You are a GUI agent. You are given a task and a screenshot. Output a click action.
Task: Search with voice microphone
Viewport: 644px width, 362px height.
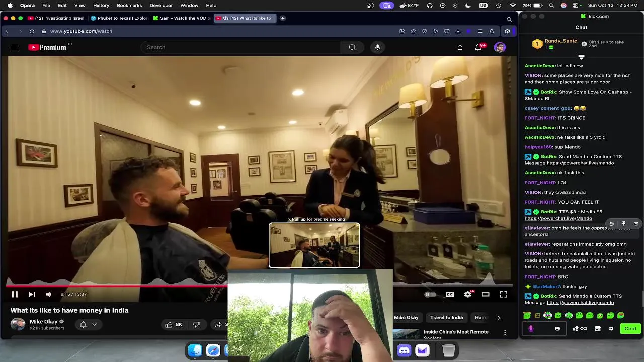point(377,47)
